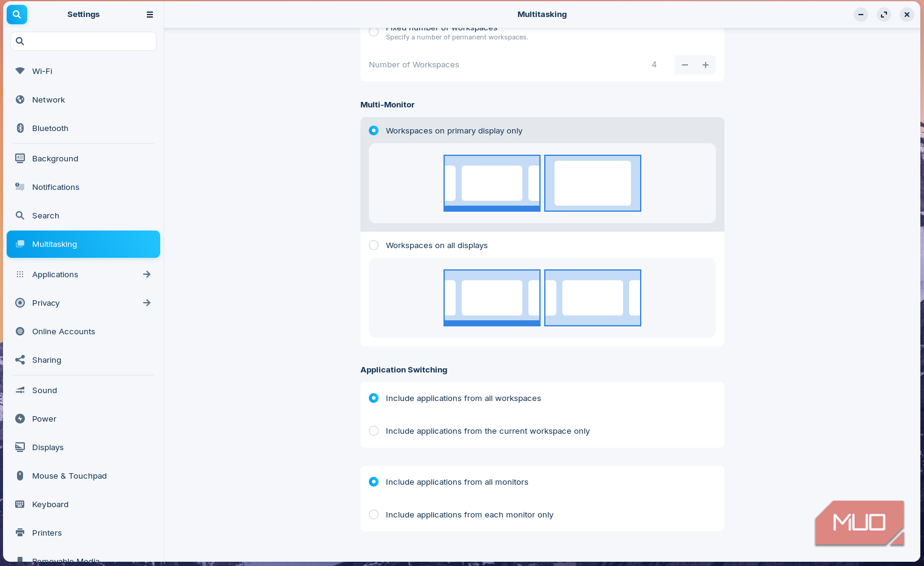Viewport: 924px width, 566px height.
Task: Click the Sharing icon in sidebar
Action: coord(20,360)
